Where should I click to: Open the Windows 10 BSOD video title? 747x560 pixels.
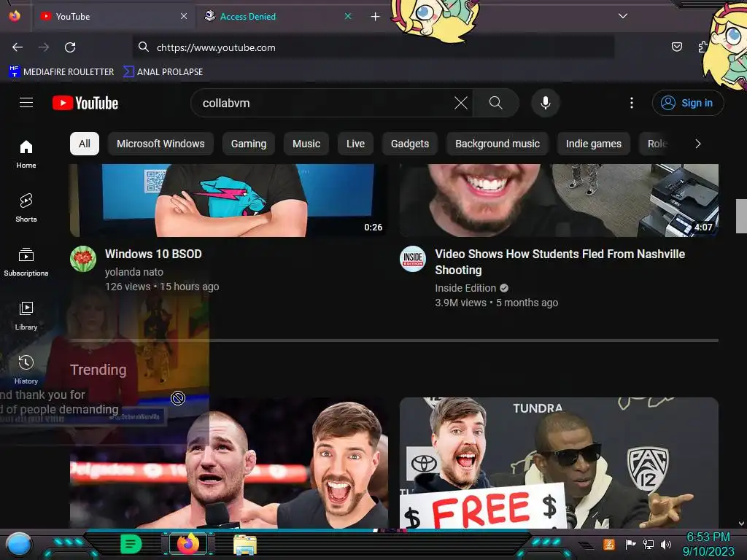(x=153, y=254)
